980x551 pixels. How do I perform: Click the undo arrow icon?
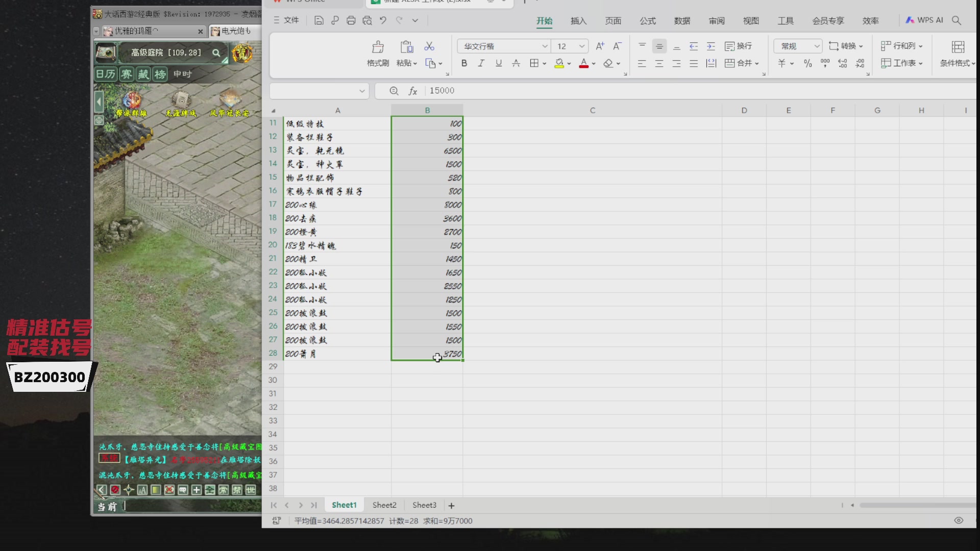383,20
